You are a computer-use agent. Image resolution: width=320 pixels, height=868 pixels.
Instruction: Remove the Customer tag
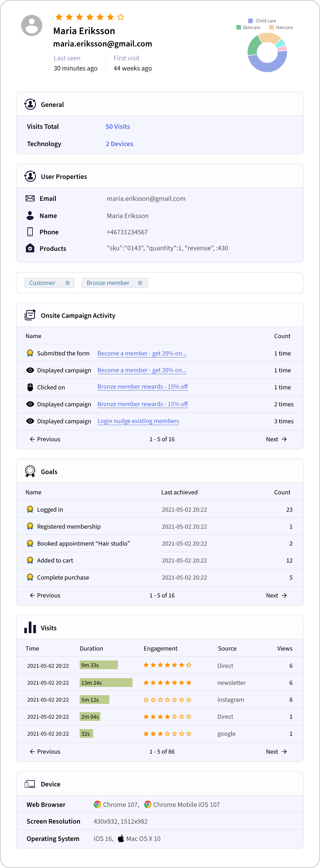pos(68,283)
